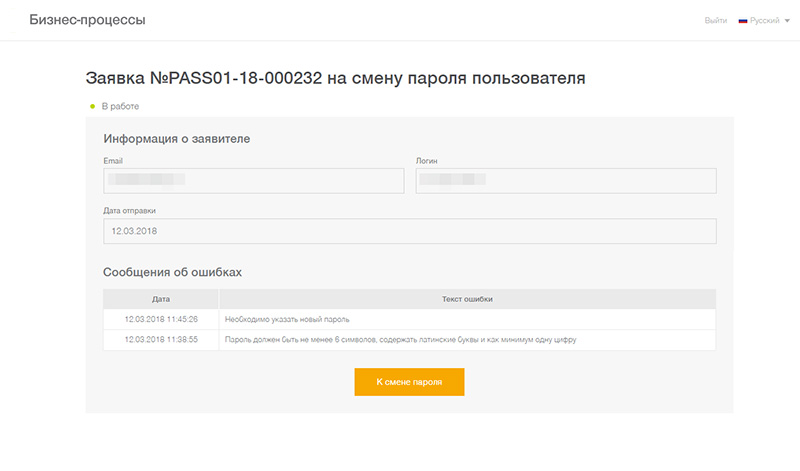Screen dimensions: 800x471
Task: Click the Email field label
Action: point(113,161)
